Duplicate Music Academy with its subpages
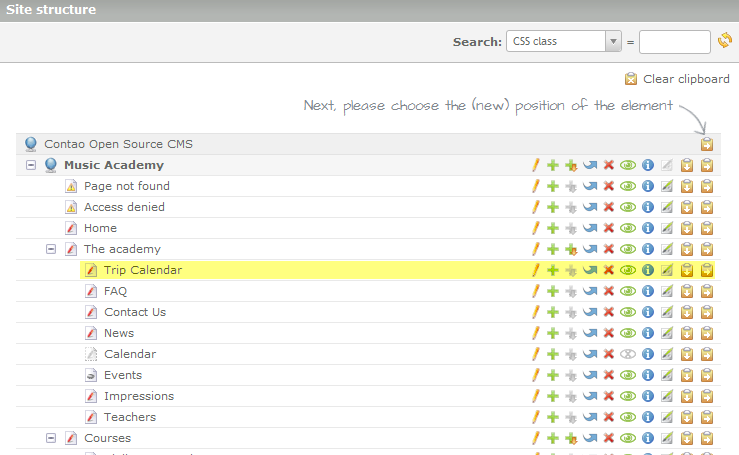 (x=571, y=165)
